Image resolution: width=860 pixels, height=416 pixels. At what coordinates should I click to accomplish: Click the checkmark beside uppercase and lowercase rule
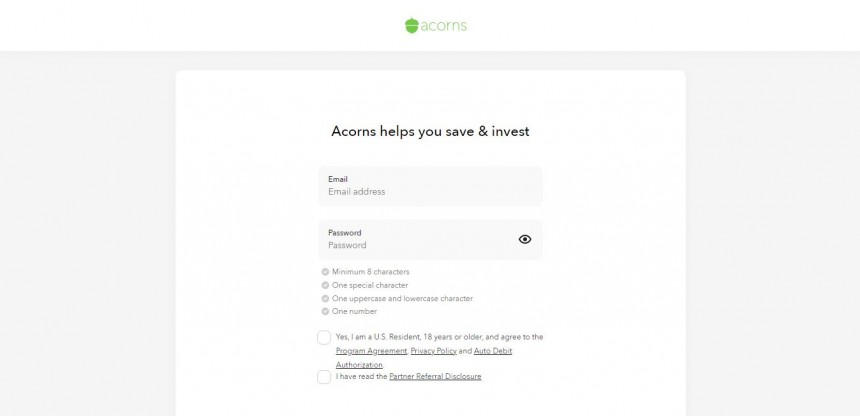(x=325, y=299)
